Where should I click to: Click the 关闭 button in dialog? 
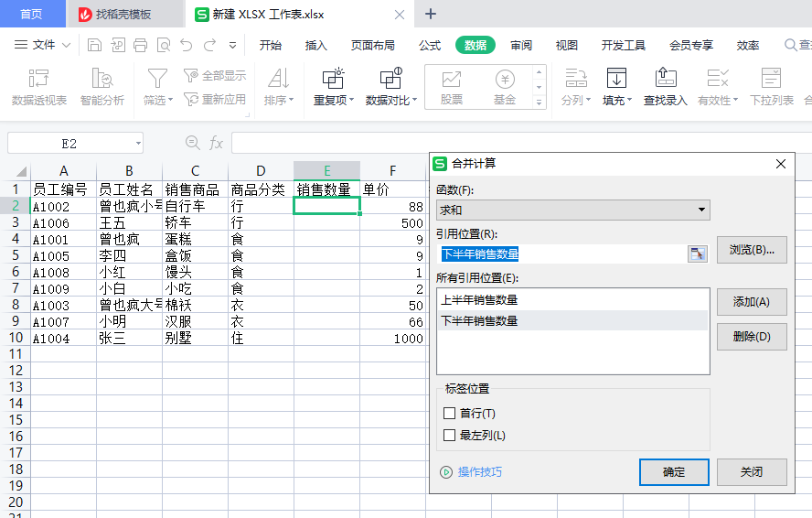click(752, 472)
